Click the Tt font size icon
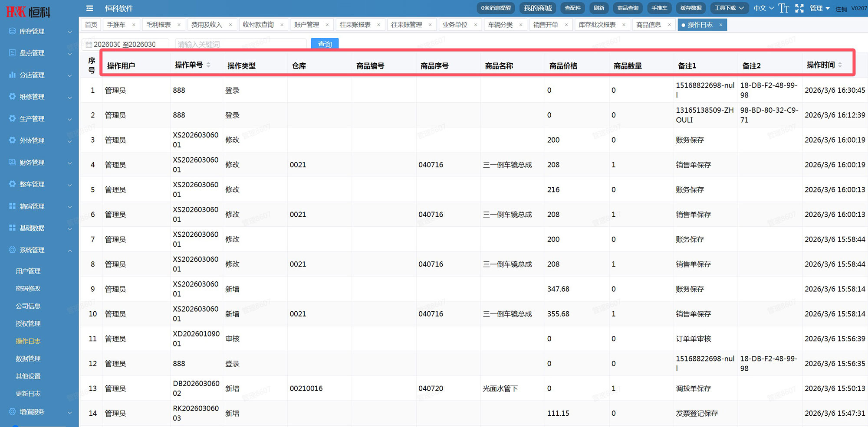 784,8
